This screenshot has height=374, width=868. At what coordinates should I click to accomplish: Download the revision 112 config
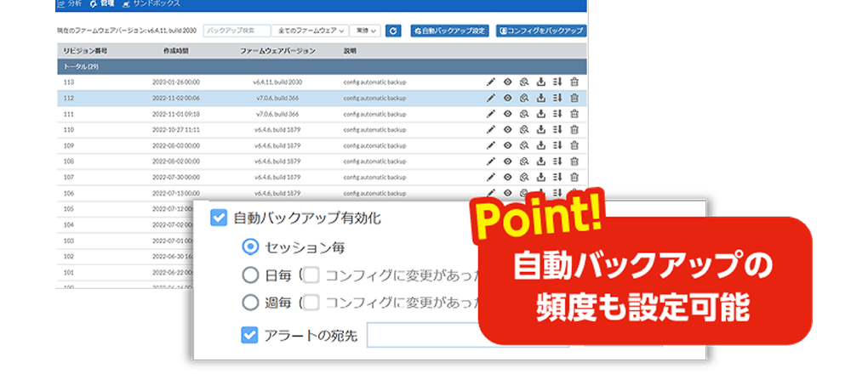pos(541,98)
